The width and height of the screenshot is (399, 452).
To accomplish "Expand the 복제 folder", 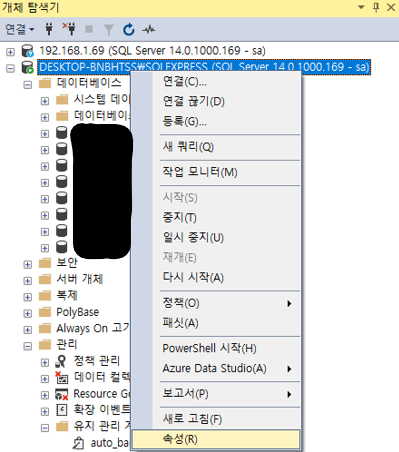I will (x=28, y=297).
